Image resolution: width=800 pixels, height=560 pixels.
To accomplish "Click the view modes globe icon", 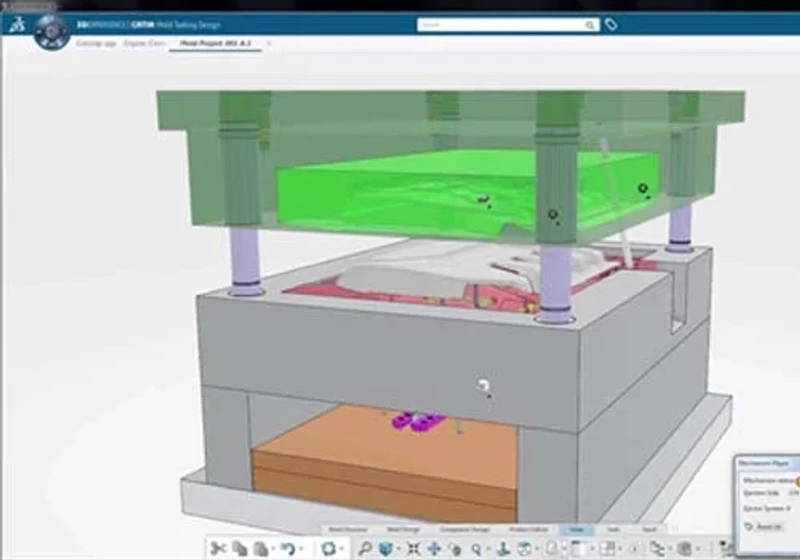I will pyautogui.click(x=524, y=549).
